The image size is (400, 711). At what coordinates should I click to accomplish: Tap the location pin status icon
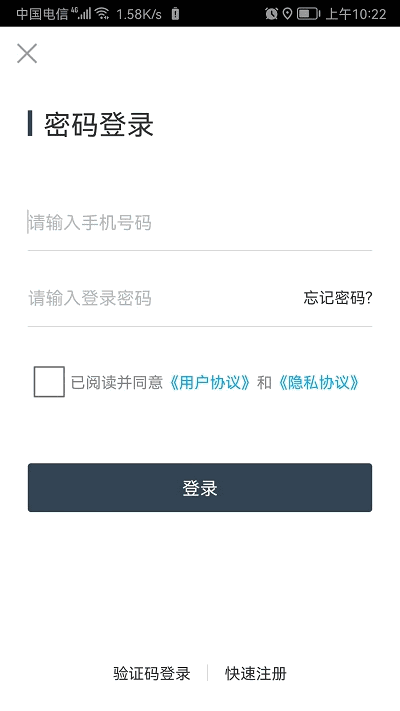287,14
